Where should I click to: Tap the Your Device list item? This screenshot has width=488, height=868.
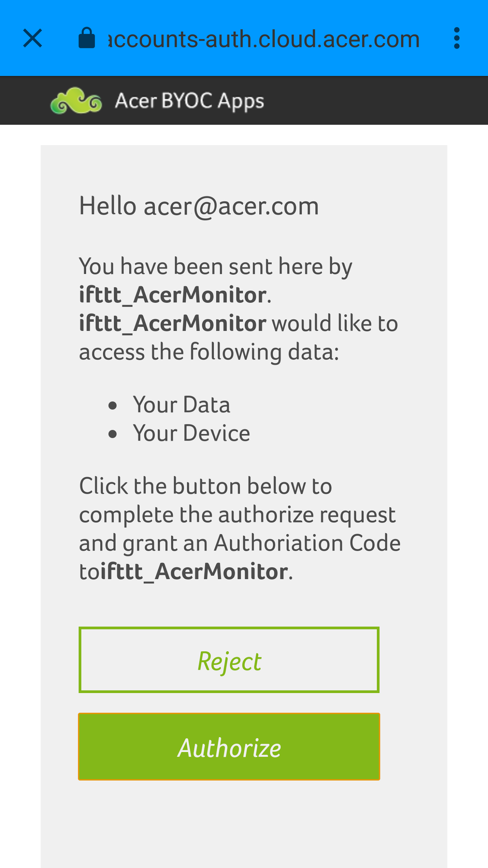[192, 433]
